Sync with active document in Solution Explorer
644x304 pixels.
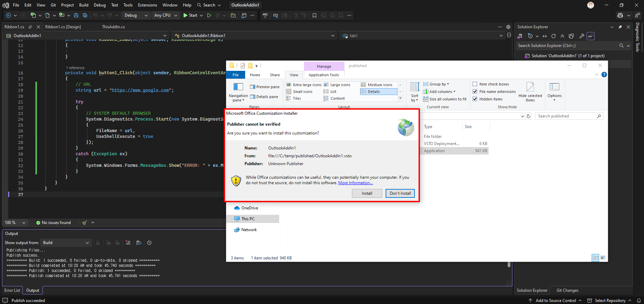[x=545, y=36]
